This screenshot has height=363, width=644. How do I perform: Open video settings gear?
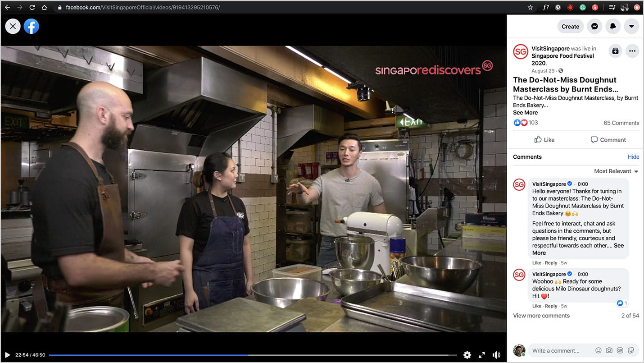pos(467,355)
